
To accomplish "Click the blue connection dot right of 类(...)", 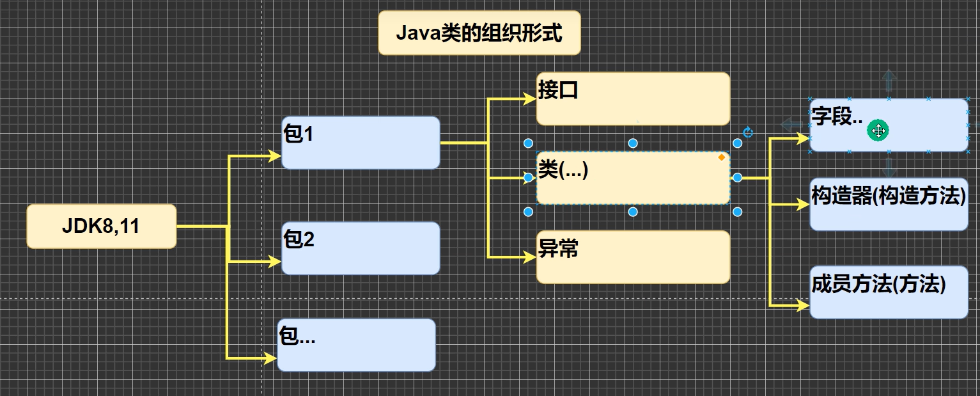I will [737, 177].
